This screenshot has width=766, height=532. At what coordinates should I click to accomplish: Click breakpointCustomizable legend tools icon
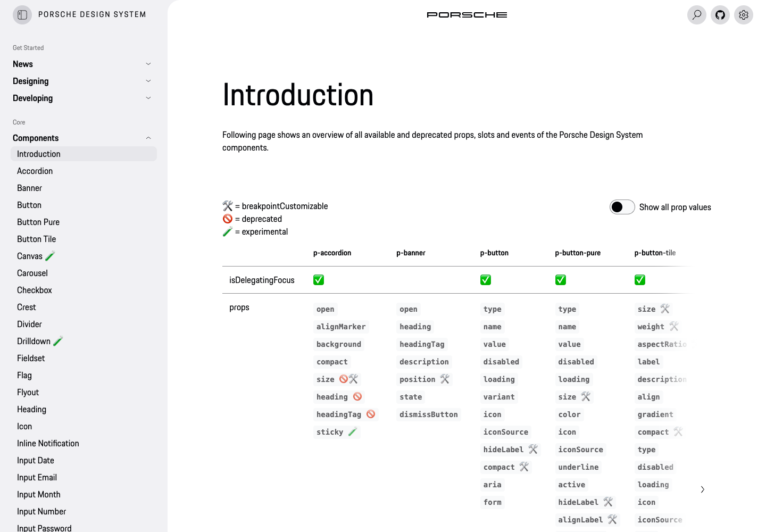coord(228,206)
